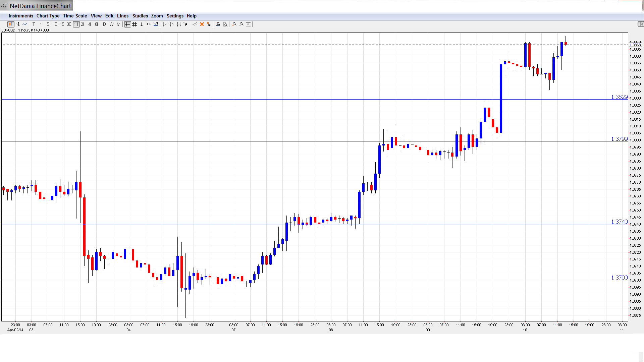
Task: Toggle the chart grid icon
Action: tap(135, 24)
